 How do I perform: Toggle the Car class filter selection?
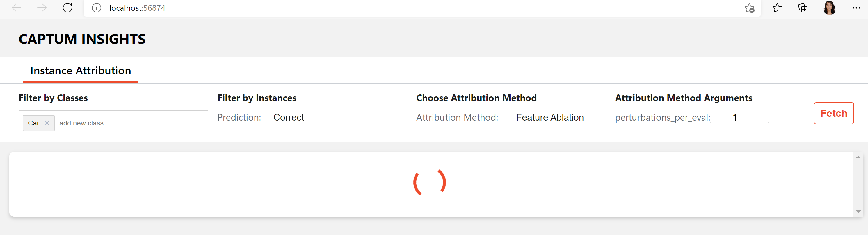pyautogui.click(x=34, y=123)
